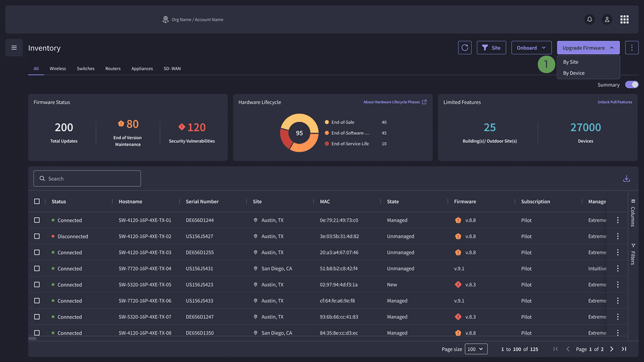Screen dimensions: 644x362
Task: Check the row for SW-7720-16P-4XE-TX-06
Action: coord(37,301)
